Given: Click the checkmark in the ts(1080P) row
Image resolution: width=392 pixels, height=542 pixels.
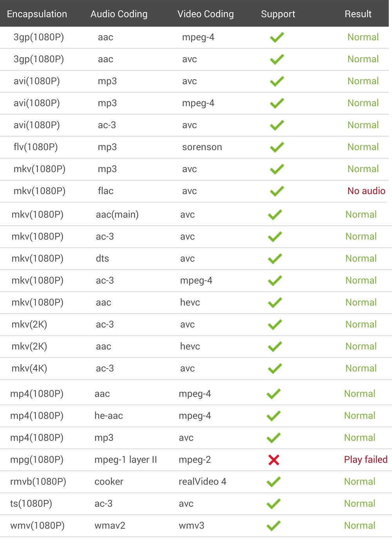Looking at the screenshot, I should (x=274, y=504).
